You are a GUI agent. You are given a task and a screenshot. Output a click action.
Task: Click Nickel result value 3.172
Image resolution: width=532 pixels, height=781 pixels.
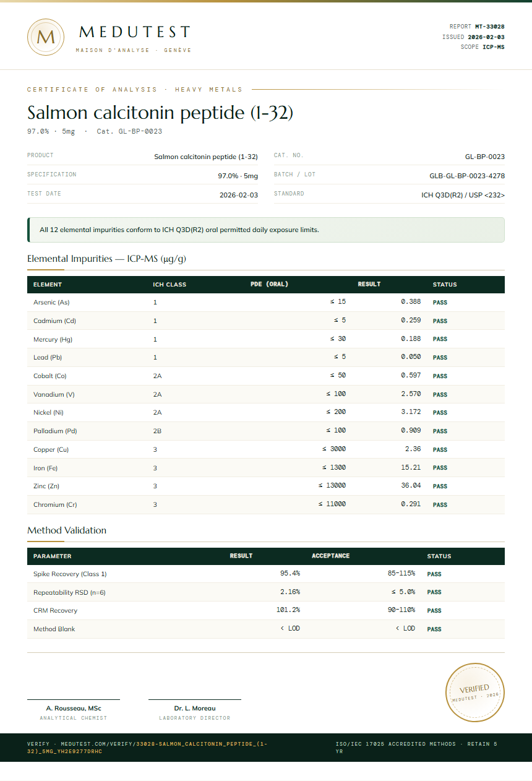point(411,412)
